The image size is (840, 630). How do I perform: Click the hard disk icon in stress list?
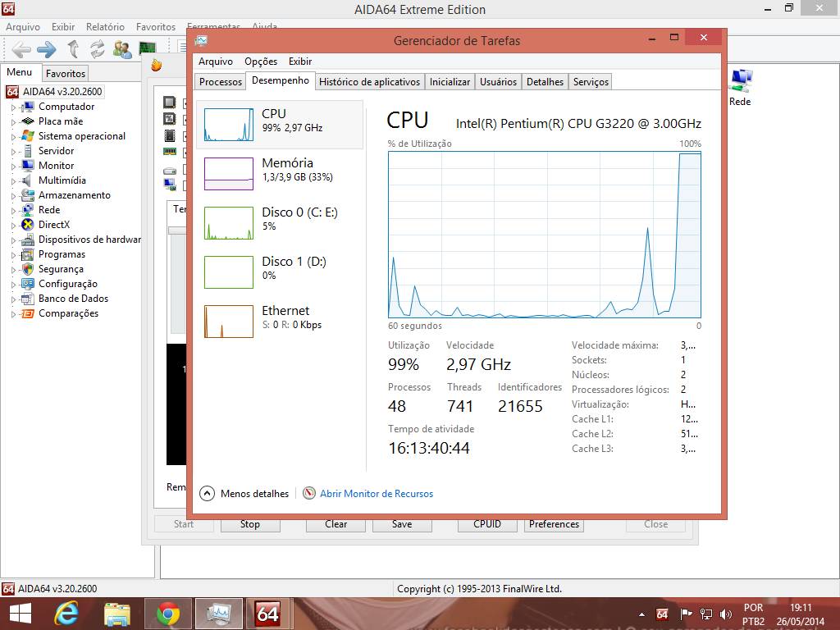point(169,171)
